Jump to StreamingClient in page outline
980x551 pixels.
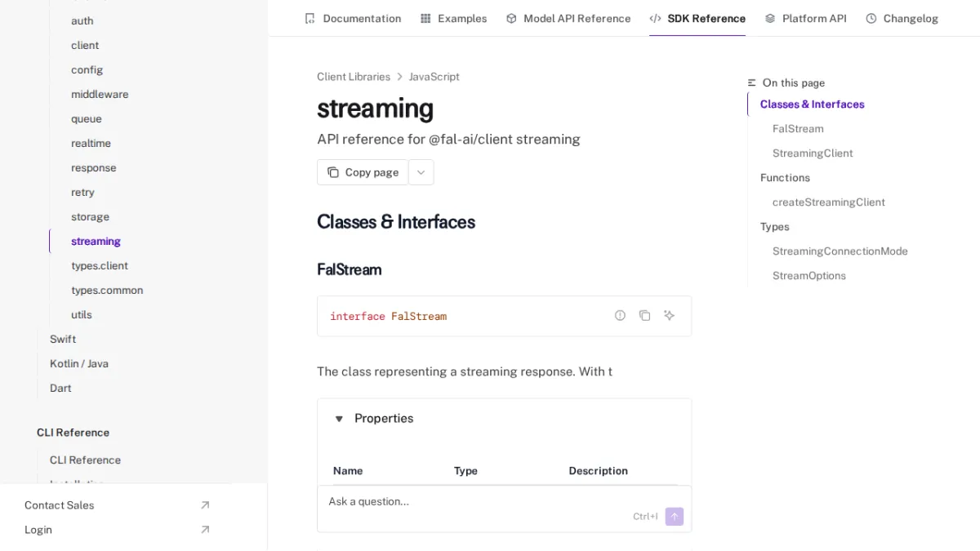[x=813, y=153]
